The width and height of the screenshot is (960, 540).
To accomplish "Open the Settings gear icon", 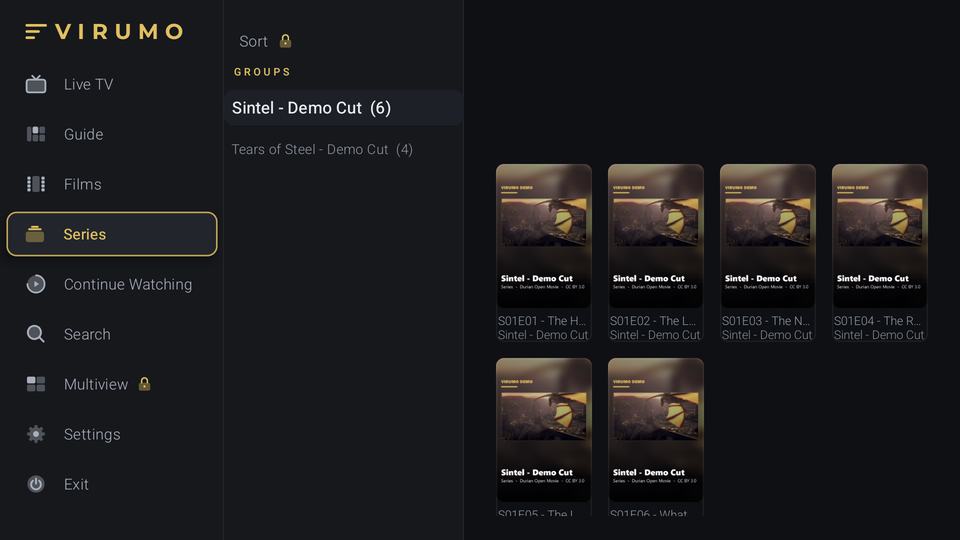I will 36,434.
